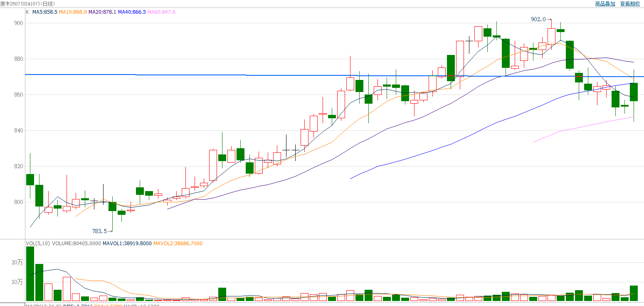Click the orange MAVOL2:38686.7000 label

178,244
